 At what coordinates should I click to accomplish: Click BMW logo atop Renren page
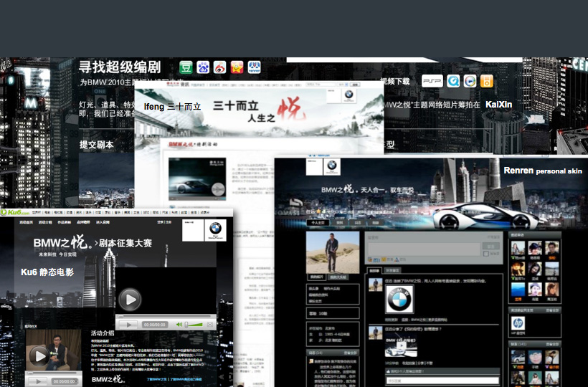(332, 167)
